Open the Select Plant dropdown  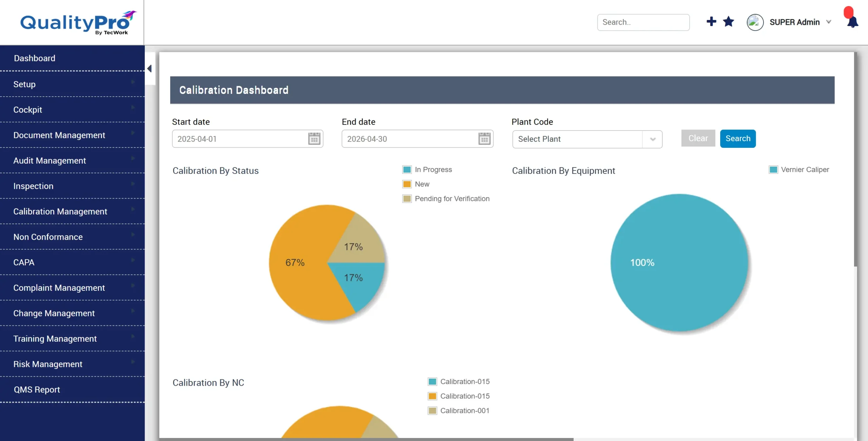(x=587, y=139)
